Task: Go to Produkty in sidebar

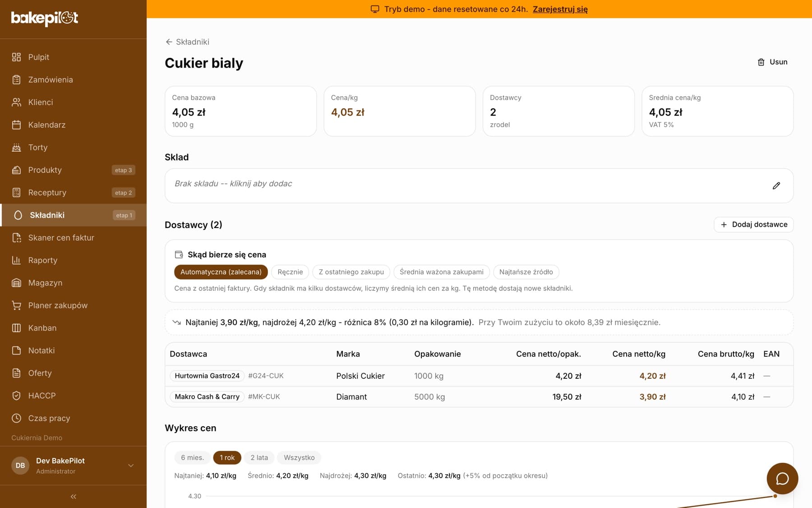Action: click(x=73, y=170)
